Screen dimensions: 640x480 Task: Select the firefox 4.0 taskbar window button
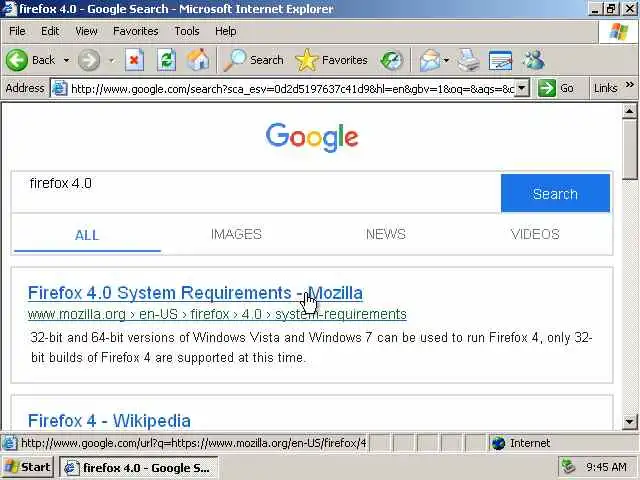pos(139,467)
